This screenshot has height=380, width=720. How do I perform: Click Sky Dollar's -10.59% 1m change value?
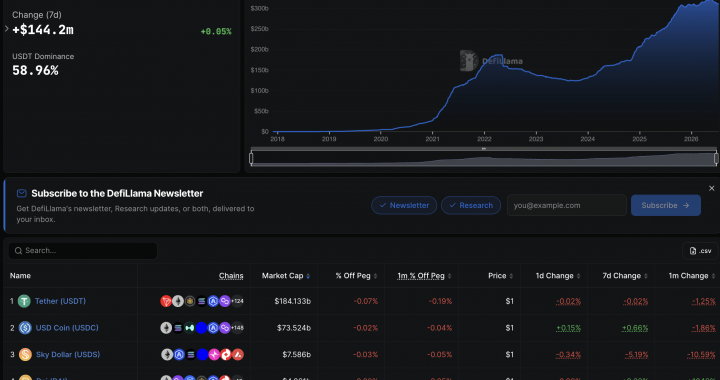[701, 354]
